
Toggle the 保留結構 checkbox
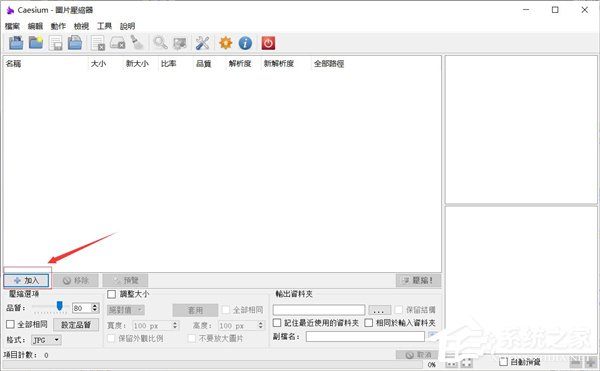tap(399, 309)
